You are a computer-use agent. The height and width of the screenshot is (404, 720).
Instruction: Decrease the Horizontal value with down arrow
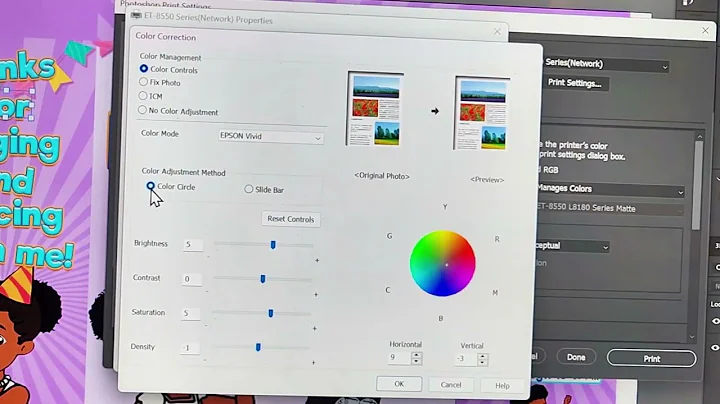(416, 361)
